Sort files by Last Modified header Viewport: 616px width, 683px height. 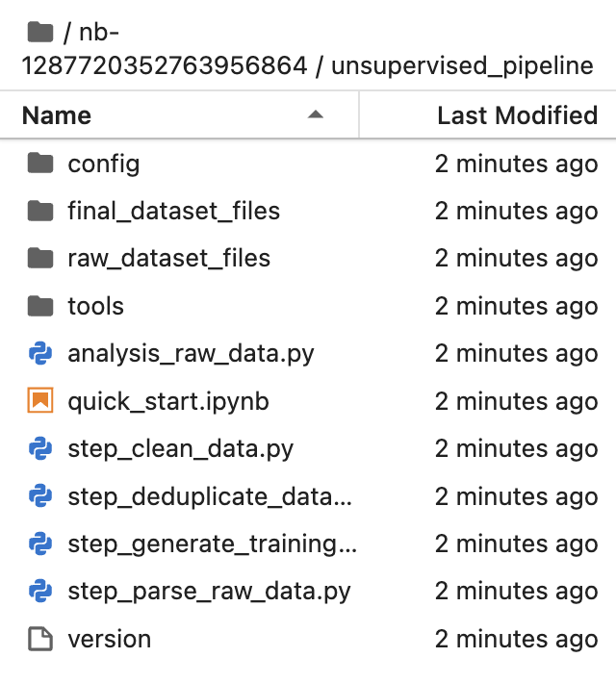(x=517, y=115)
